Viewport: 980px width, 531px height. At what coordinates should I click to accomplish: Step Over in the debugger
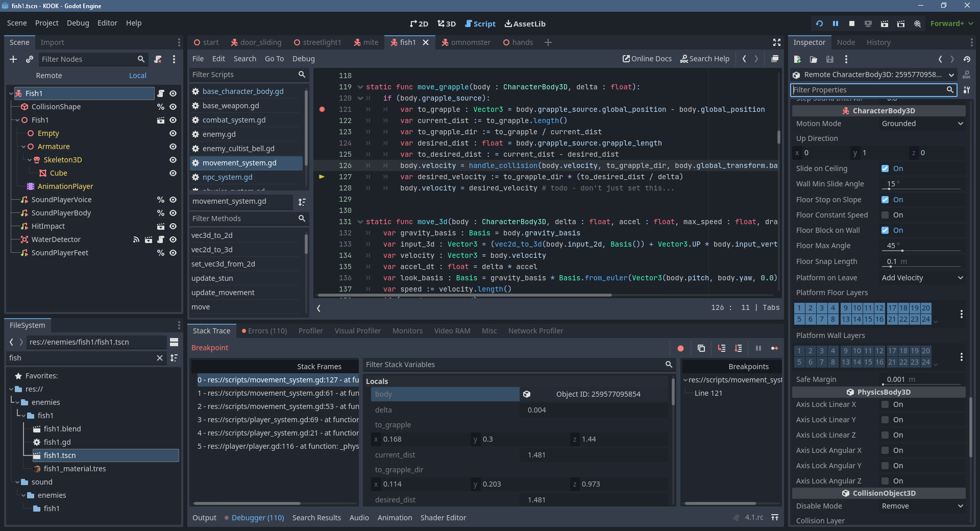738,348
